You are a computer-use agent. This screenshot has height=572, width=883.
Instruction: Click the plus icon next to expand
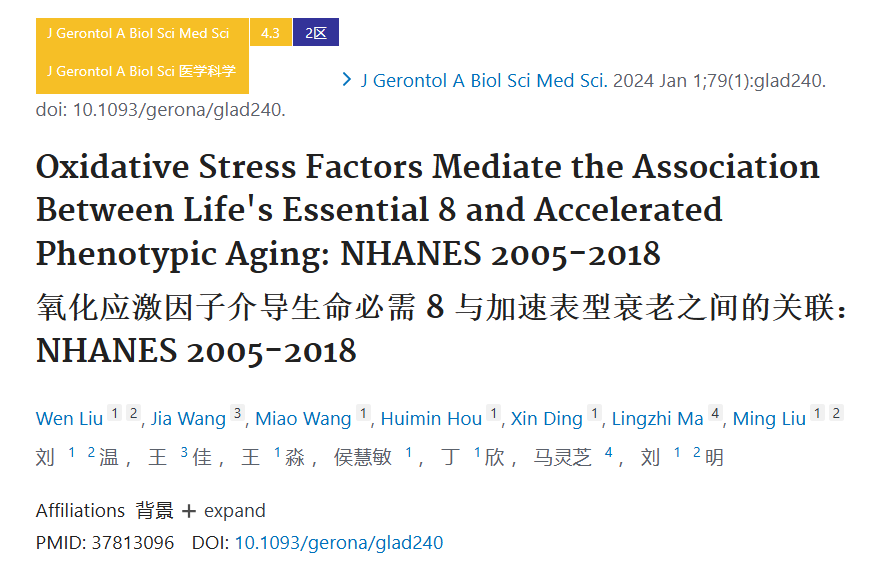[189, 511]
